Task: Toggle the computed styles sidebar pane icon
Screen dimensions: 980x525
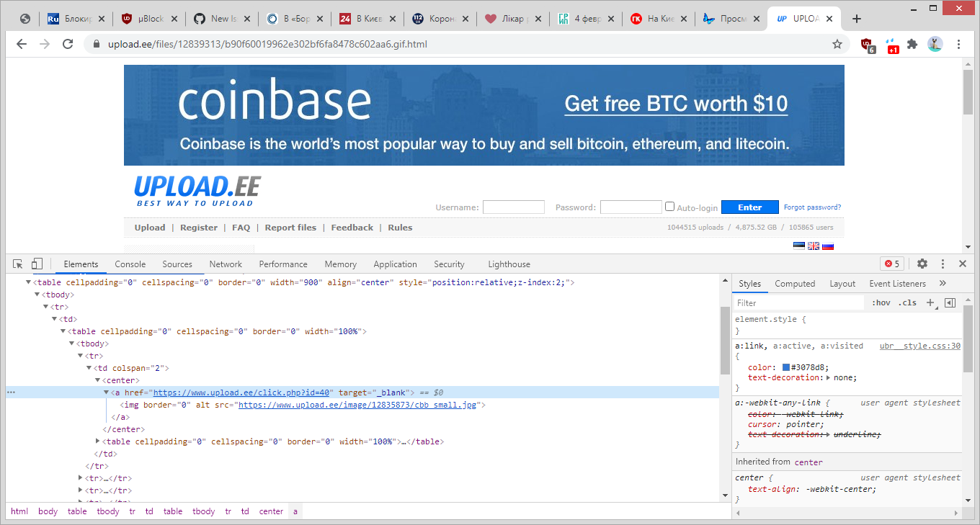Action: click(x=950, y=303)
